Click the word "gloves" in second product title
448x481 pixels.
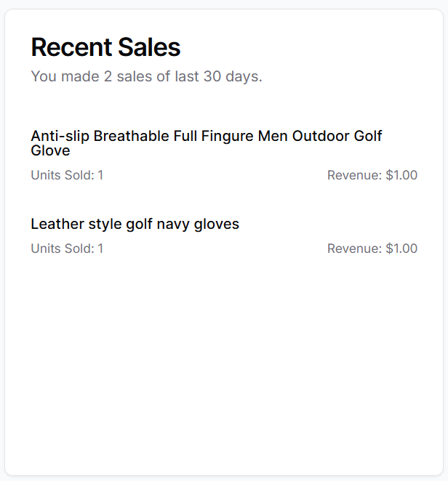coord(217,224)
